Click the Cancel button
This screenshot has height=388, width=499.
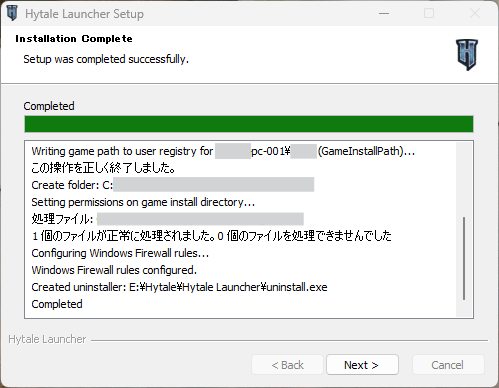point(448,365)
